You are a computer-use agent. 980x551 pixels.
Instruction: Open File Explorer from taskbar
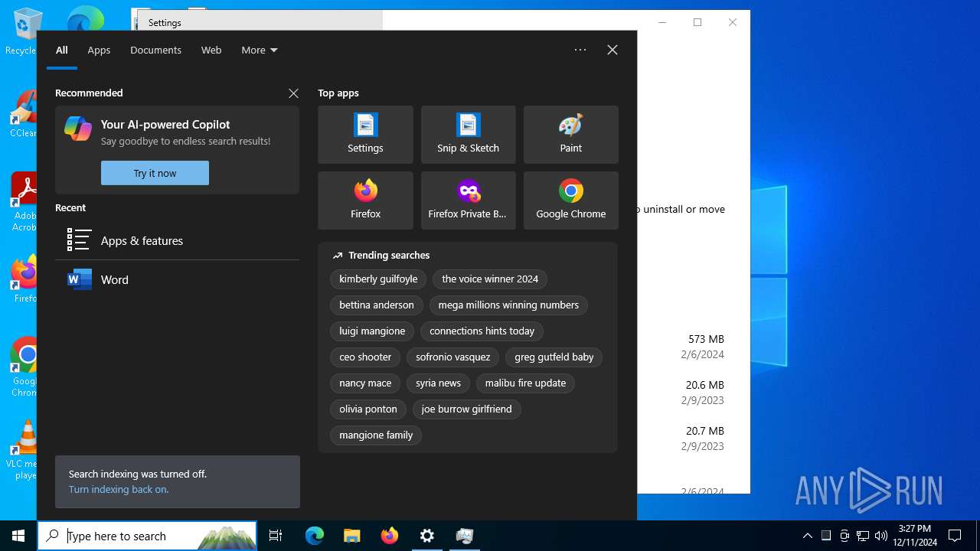[x=351, y=536]
